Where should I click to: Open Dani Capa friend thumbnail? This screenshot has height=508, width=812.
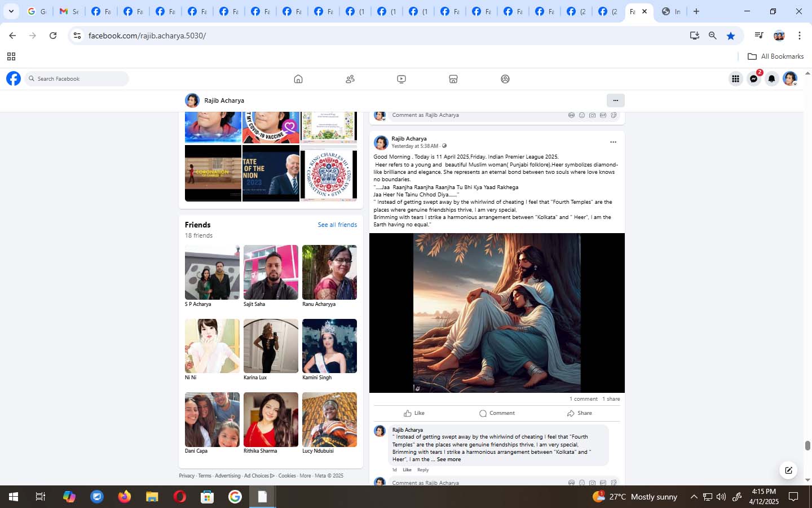coord(212,419)
